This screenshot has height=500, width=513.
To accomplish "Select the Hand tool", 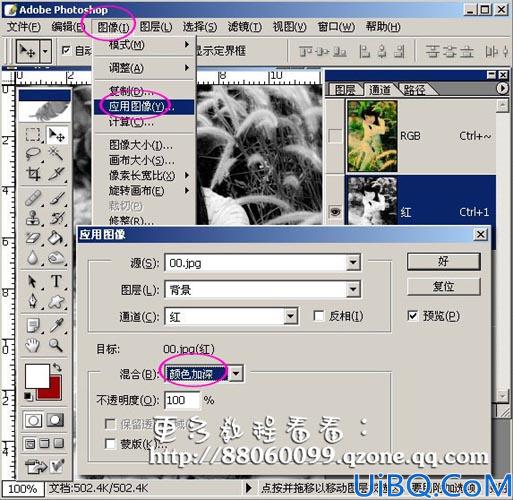I will coord(33,345).
